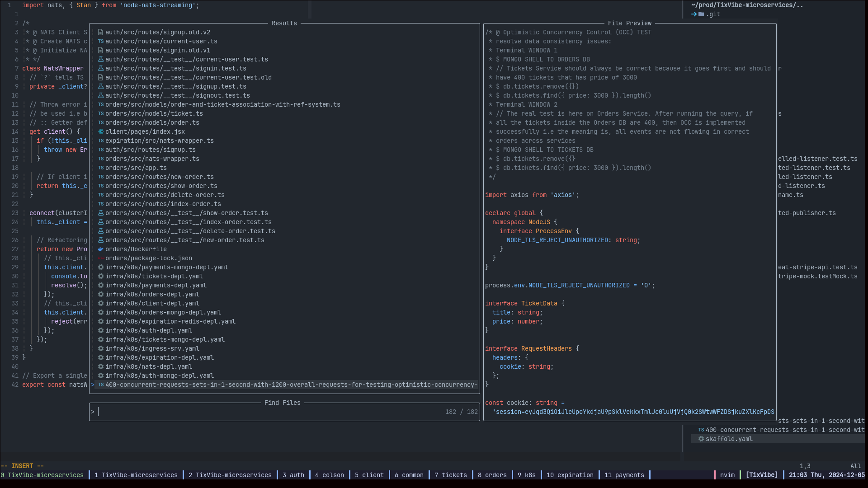Click gear icon beside skaffold.yaml in tree
The width and height of the screenshot is (868, 488).
(x=701, y=439)
